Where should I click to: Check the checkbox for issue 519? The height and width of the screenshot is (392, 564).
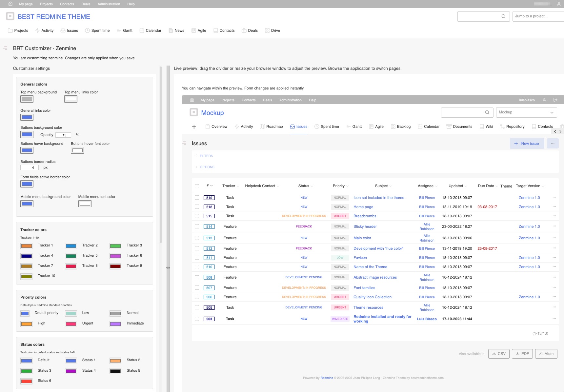point(197,198)
